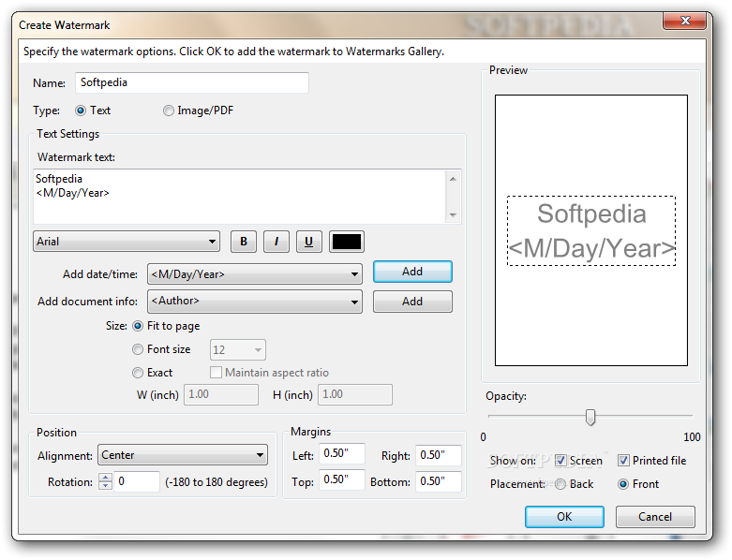
Task: Click Add button for date/time
Action: pyautogui.click(x=412, y=272)
